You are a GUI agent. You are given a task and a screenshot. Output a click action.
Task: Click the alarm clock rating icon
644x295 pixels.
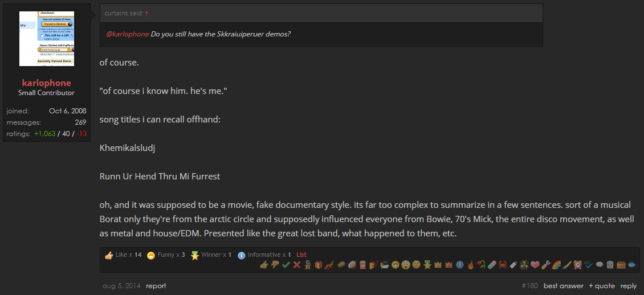[578, 265]
